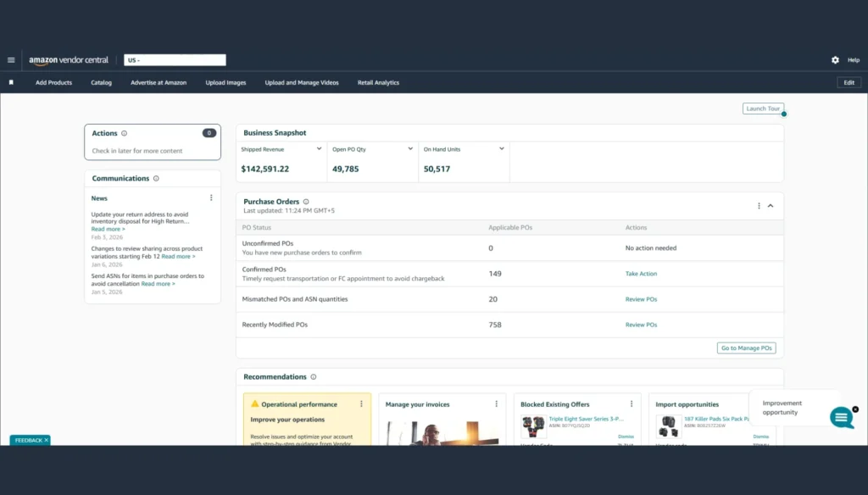
Task: Click the settings gear icon
Action: point(835,60)
